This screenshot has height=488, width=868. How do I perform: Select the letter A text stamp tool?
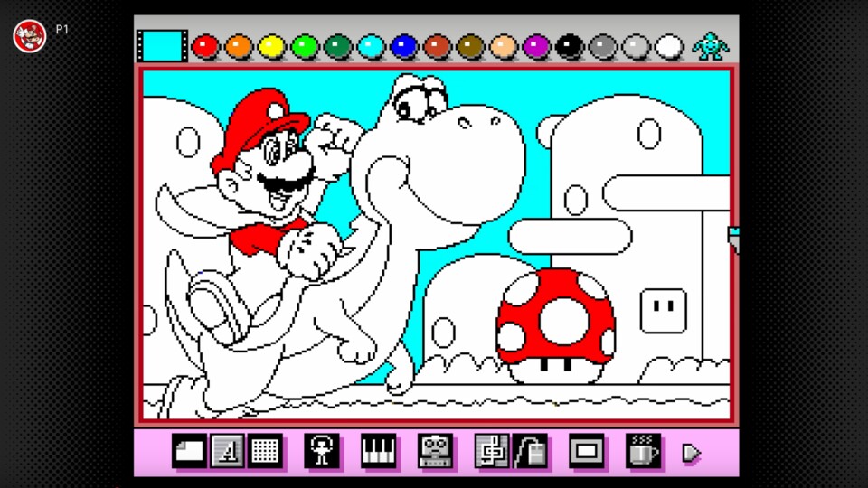227,451
